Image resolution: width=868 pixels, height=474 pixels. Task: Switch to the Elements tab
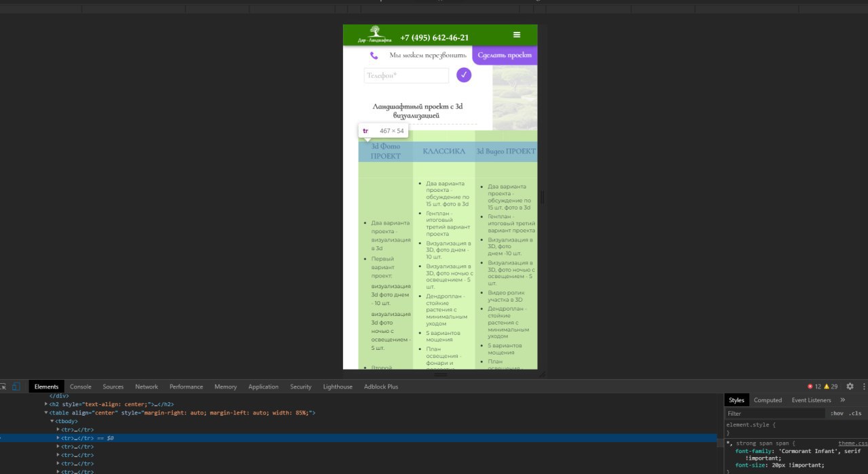47,387
